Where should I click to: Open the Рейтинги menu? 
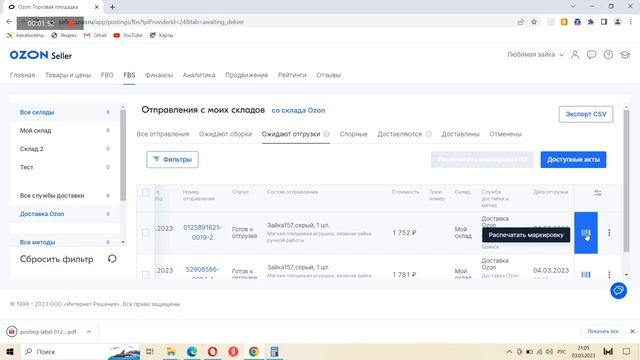tap(292, 75)
